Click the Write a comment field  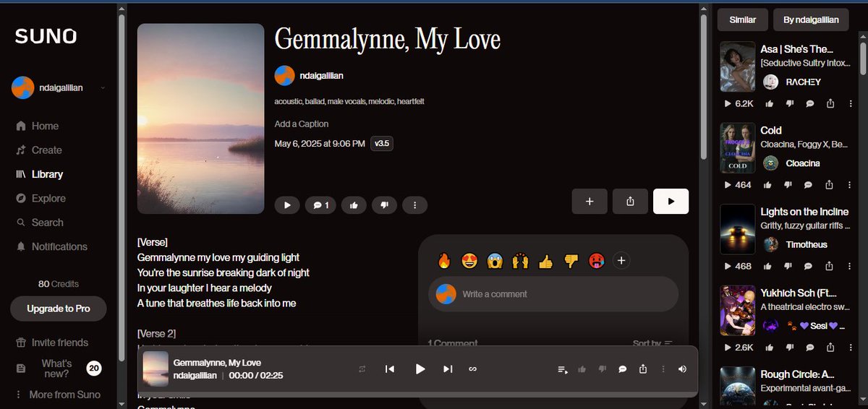tap(553, 294)
